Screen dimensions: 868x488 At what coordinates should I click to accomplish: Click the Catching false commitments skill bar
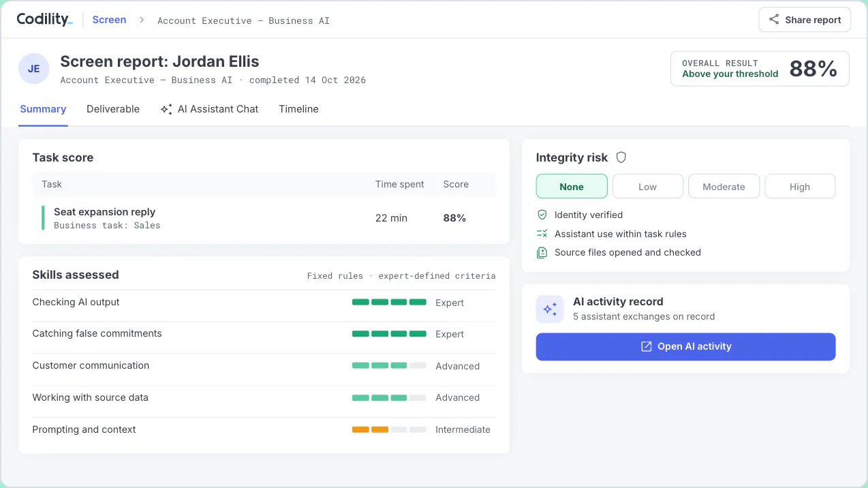pos(389,334)
